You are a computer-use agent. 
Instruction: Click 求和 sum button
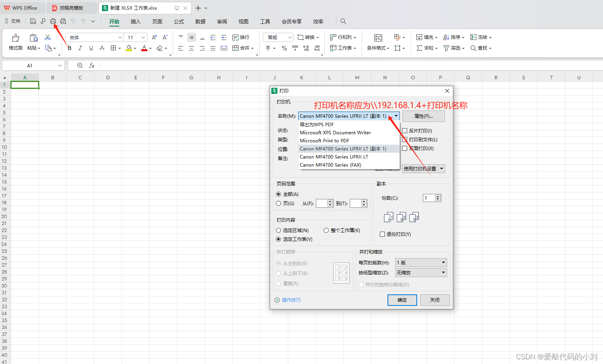click(x=427, y=48)
